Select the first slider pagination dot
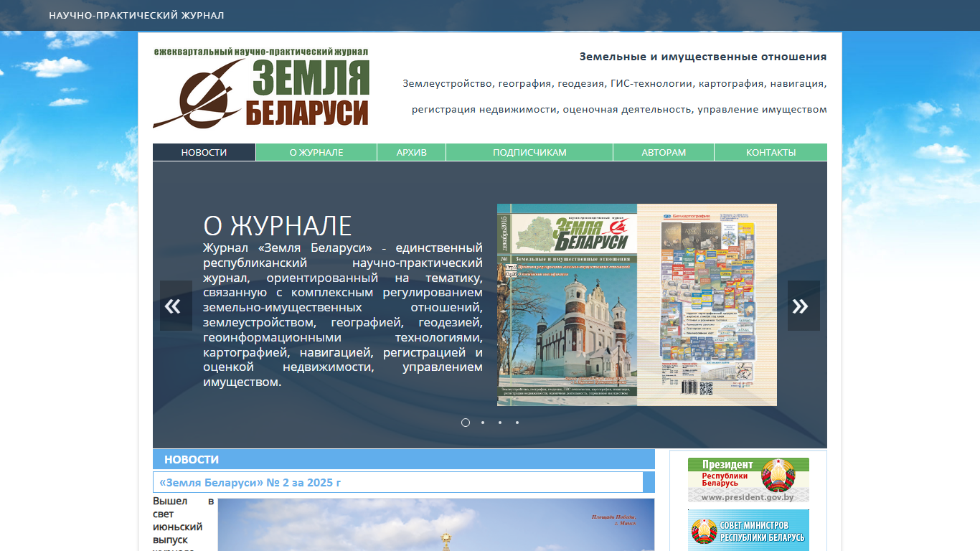This screenshot has height=551, width=980. [466, 423]
